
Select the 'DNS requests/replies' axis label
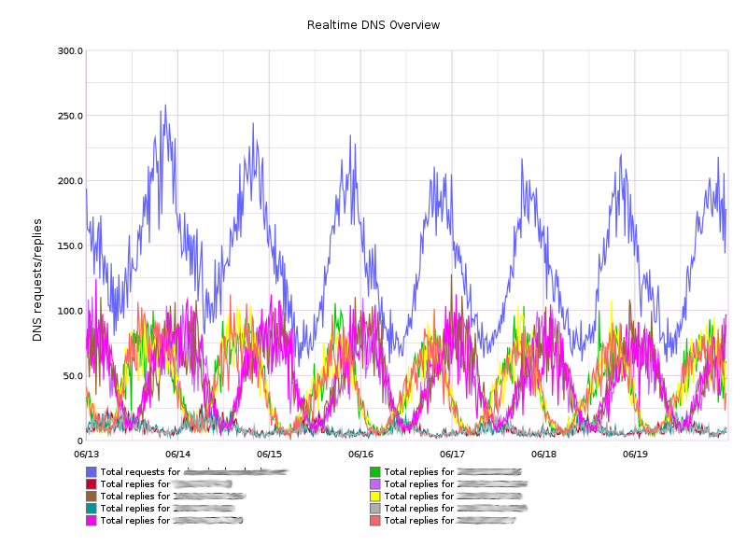click(37, 280)
